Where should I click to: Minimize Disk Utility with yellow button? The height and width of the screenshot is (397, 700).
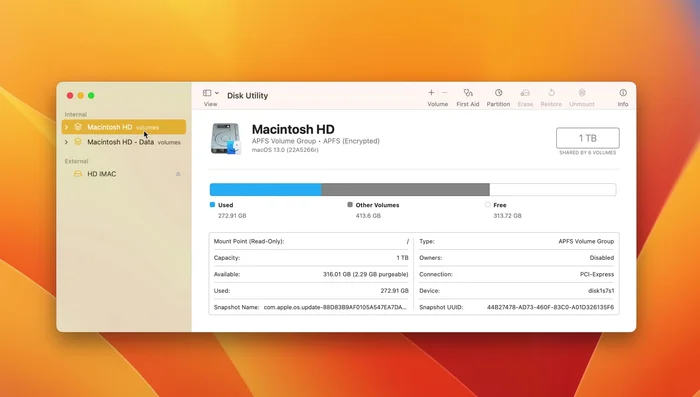tap(80, 96)
